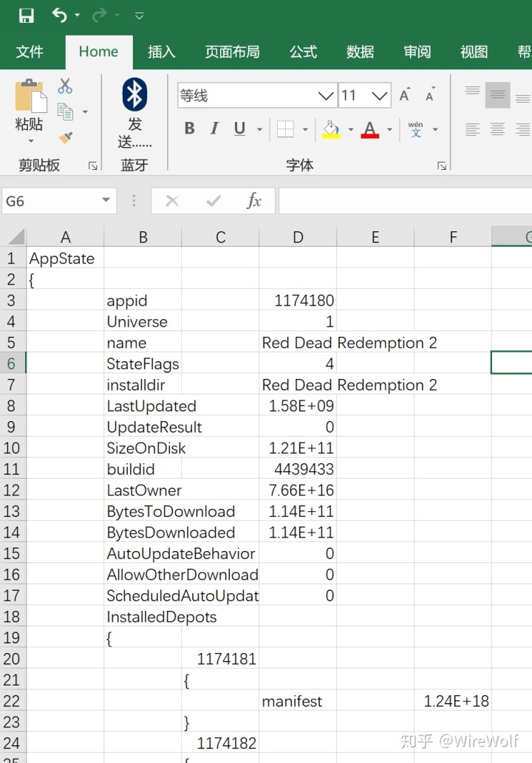
Task: Click the Cut scissors icon
Action: tap(65, 86)
